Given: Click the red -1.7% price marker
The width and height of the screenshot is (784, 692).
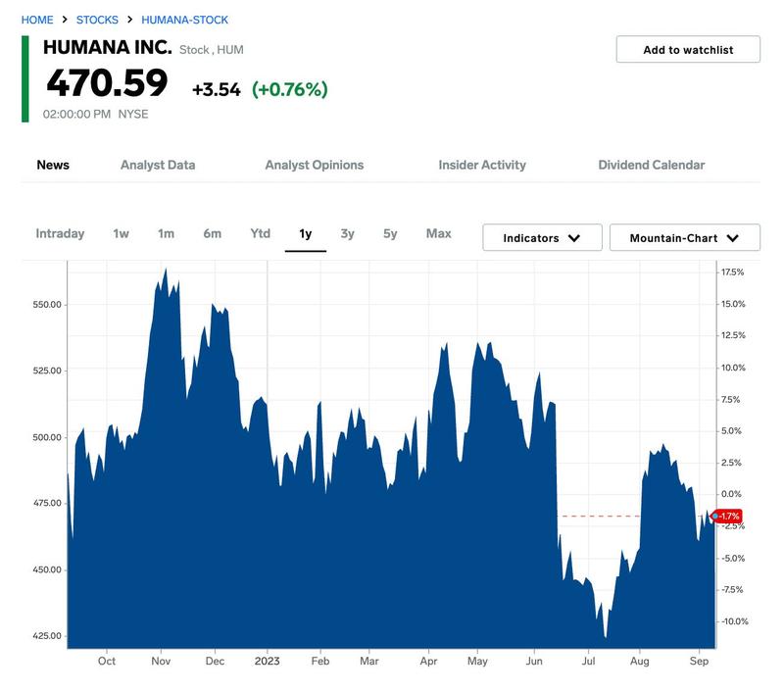Looking at the screenshot, I should click(x=727, y=516).
